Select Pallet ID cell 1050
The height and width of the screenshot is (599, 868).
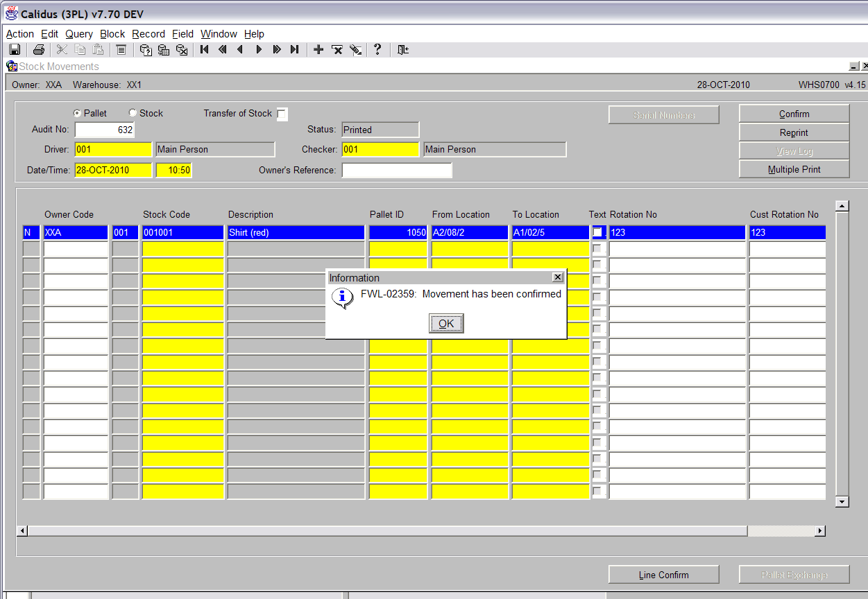point(398,232)
